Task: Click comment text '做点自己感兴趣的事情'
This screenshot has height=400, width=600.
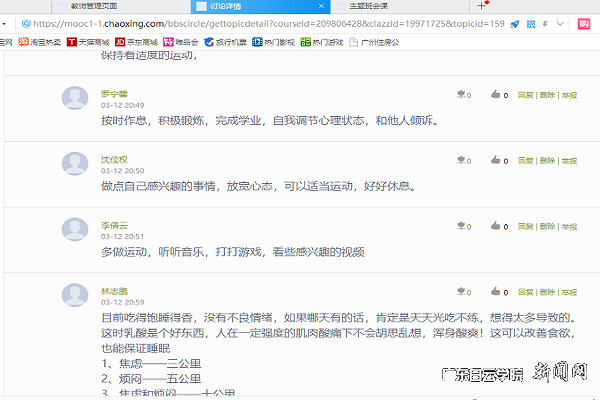Action: coord(158,186)
